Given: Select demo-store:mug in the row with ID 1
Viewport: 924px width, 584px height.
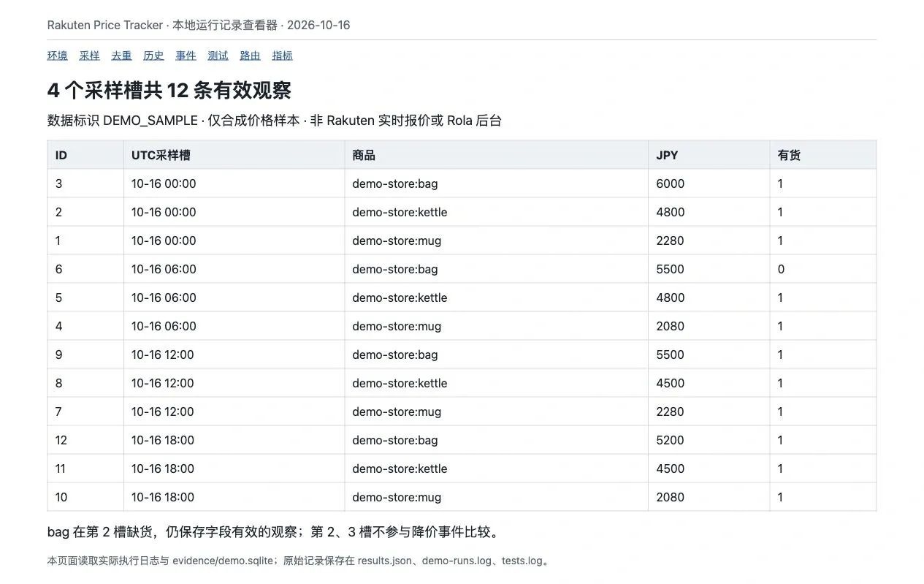Looking at the screenshot, I should (x=397, y=240).
